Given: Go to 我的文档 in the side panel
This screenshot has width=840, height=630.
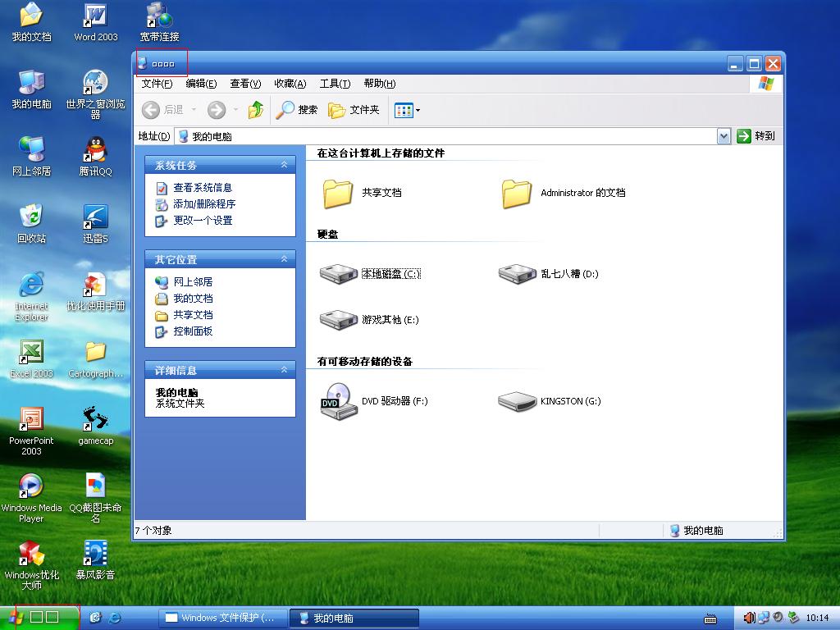Looking at the screenshot, I should (x=185, y=299).
